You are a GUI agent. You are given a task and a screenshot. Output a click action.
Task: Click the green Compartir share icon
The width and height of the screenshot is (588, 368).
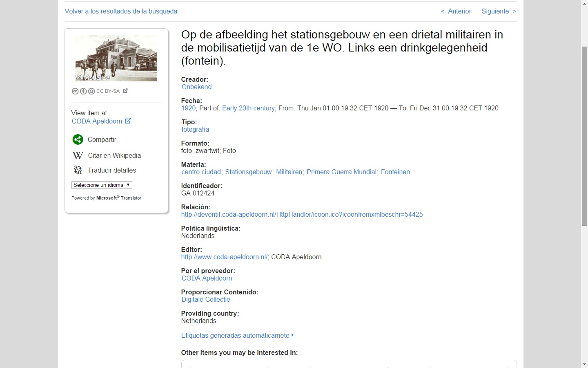pyautogui.click(x=78, y=139)
